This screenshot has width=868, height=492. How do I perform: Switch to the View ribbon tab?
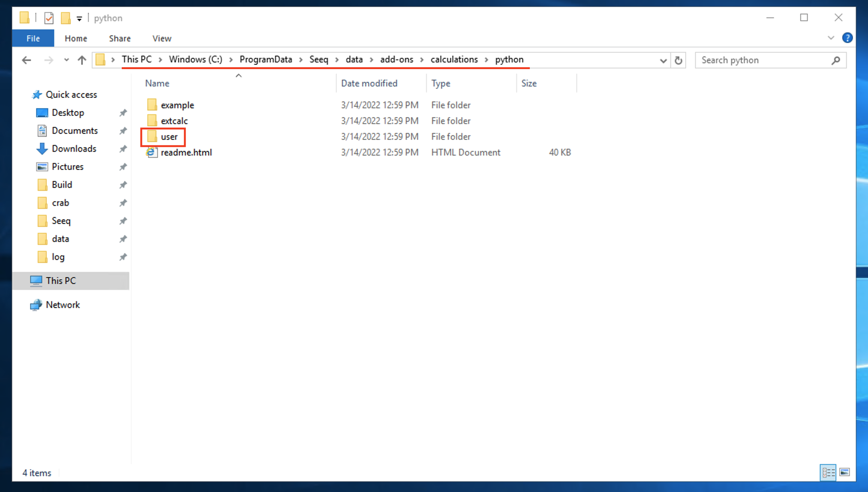(161, 38)
